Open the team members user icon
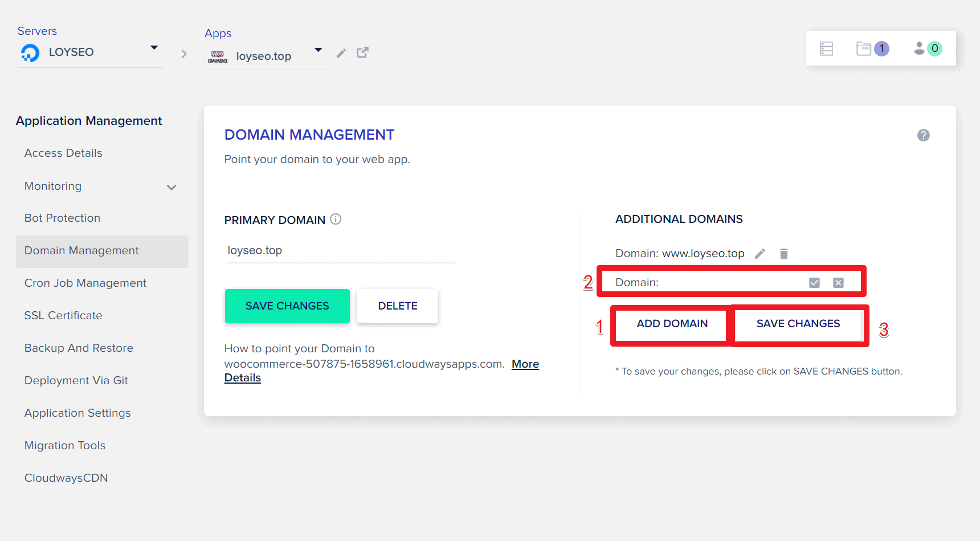Viewport: 980px width, 541px height. [919, 48]
